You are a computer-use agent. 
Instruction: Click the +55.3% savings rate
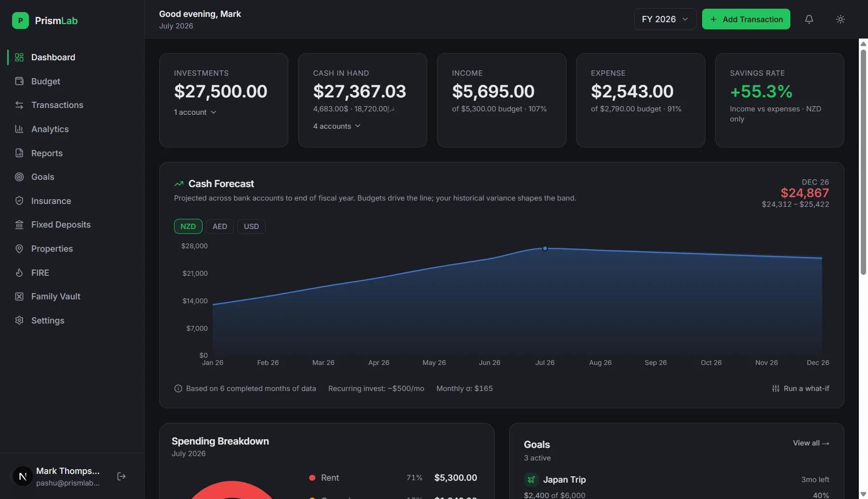761,92
